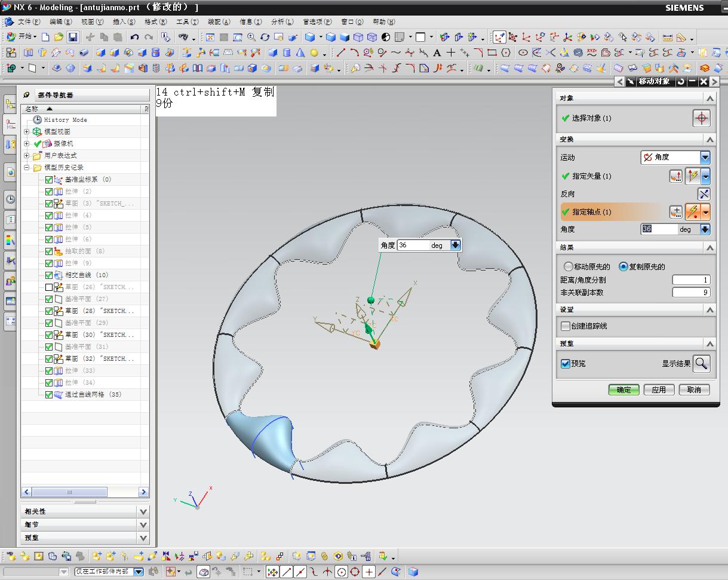Viewport: 728px width, 580px height.
Task: Toggle checkbox for 通过曲线网格 (35)
Action: pyautogui.click(x=49, y=395)
